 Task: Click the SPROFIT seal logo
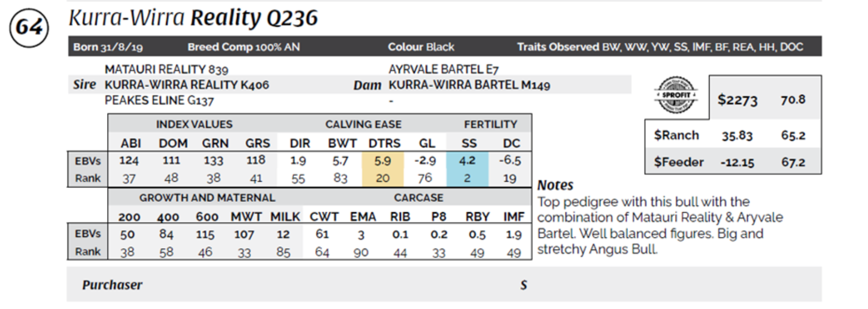click(x=676, y=95)
